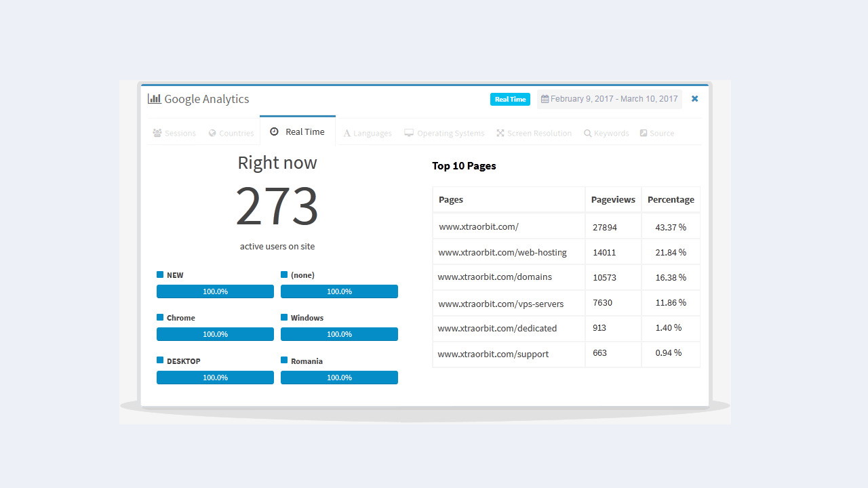This screenshot has height=488, width=868.
Task: Open the Source tab
Action: (x=656, y=134)
